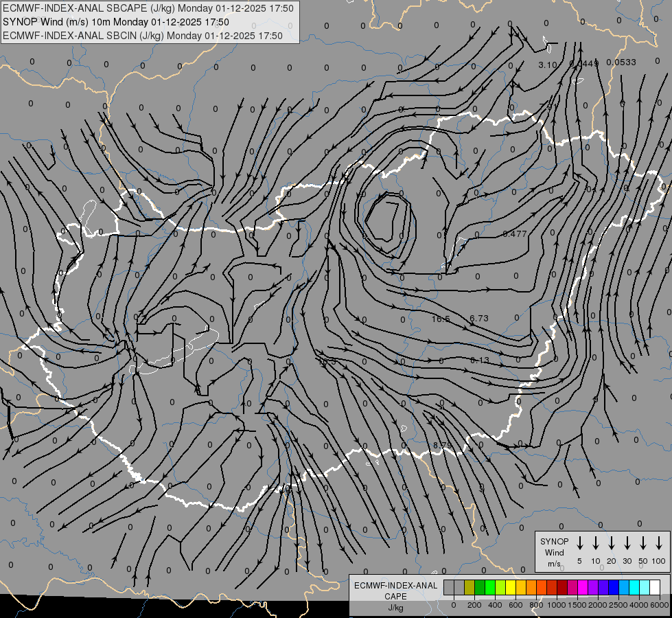This screenshot has width=672, height=618.
Task: Click the 2000 tick on CAPE scale
Action: pyautogui.click(x=598, y=605)
